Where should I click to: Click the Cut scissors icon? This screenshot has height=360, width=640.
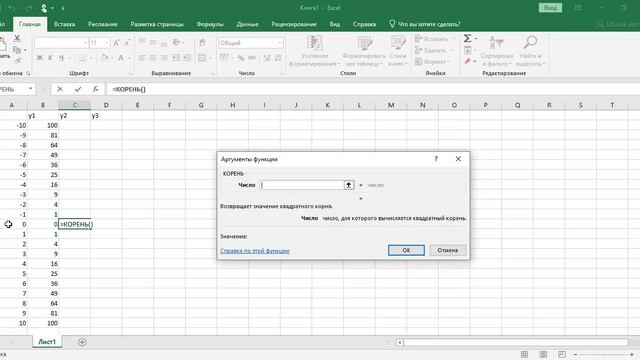[17, 38]
